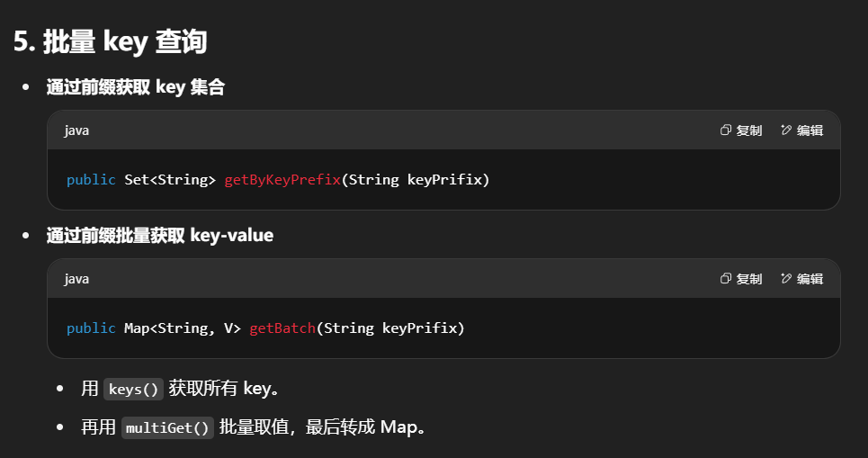Click copy icon in getBatch code block
Image resolution: width=868 pixels, height=458 pixels.
point(726,279)
